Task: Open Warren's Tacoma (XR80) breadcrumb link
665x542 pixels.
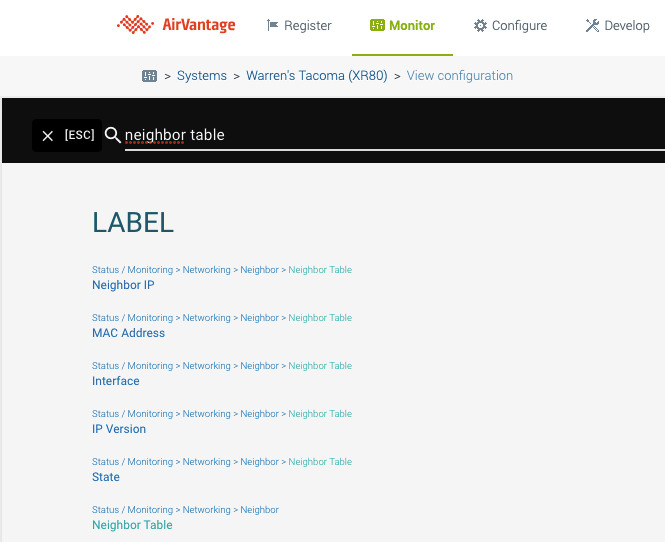Action: coord(317,76)
